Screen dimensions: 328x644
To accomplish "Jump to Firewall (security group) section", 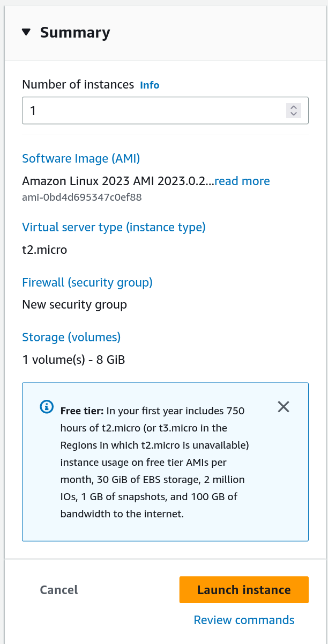I will coord(87,282).
